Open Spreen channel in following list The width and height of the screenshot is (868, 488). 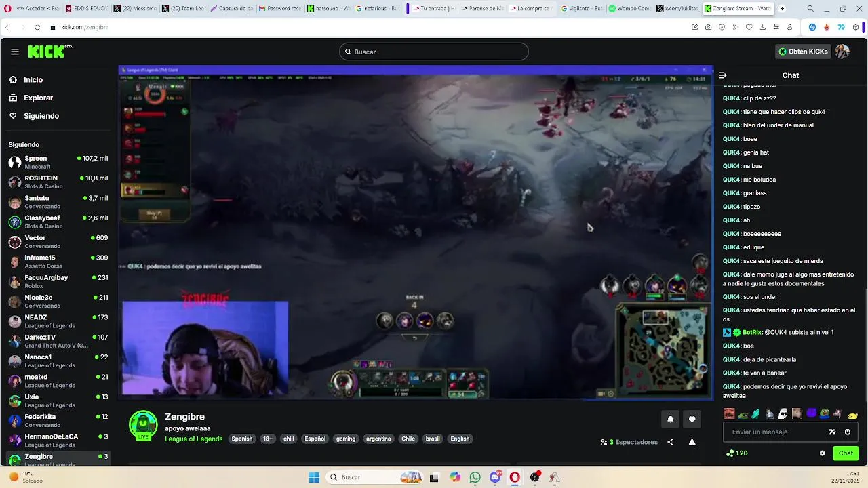click(x=58, y=162)
